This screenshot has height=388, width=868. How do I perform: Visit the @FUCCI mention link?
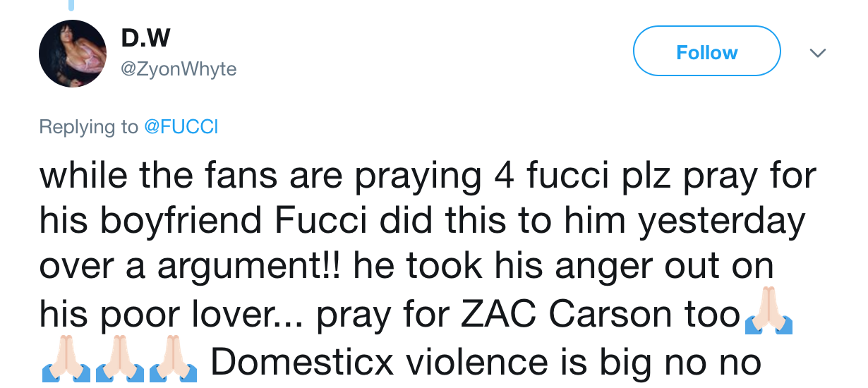[x=181, y=127]
